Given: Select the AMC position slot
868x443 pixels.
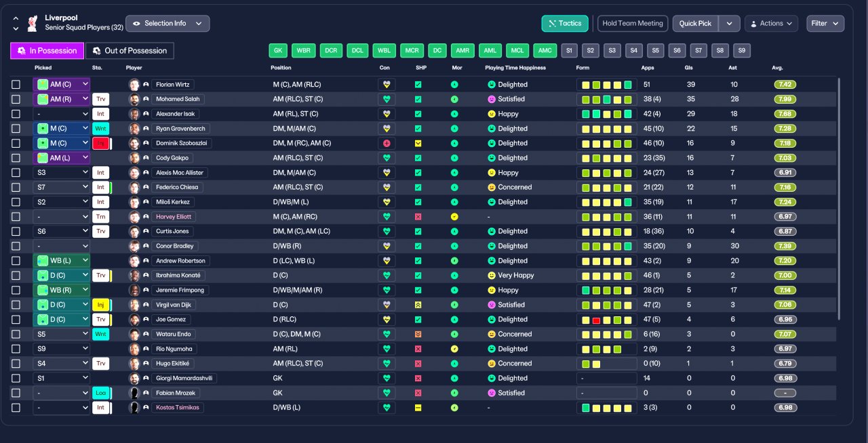Looking at the screenshot, I should (x=545, y=51).
